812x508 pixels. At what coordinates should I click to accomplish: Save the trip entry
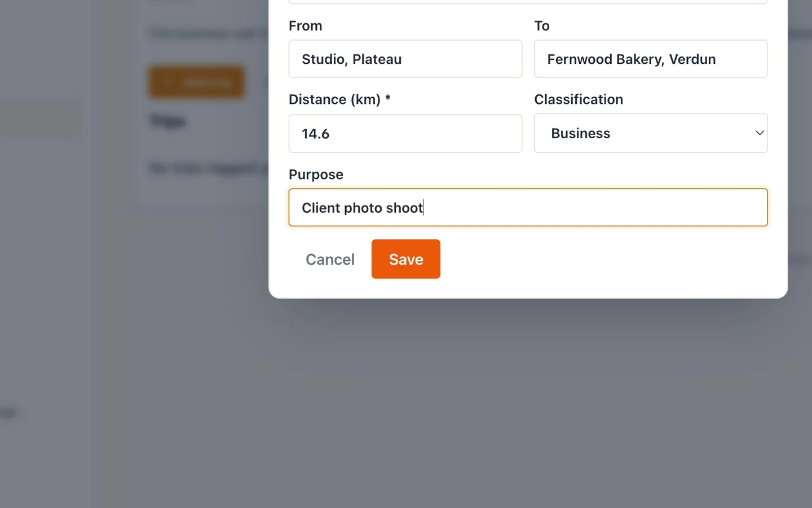(405, 259)
